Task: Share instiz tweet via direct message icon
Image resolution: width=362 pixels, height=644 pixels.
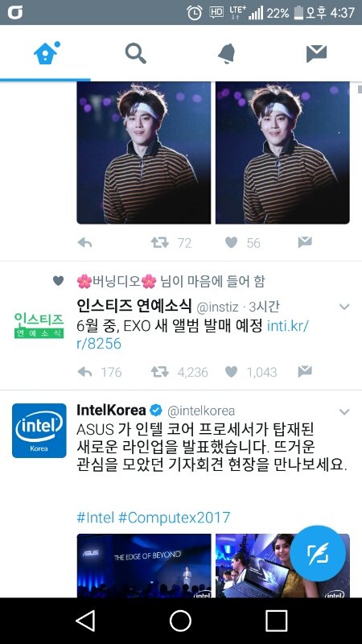Action: click(305, 372)
